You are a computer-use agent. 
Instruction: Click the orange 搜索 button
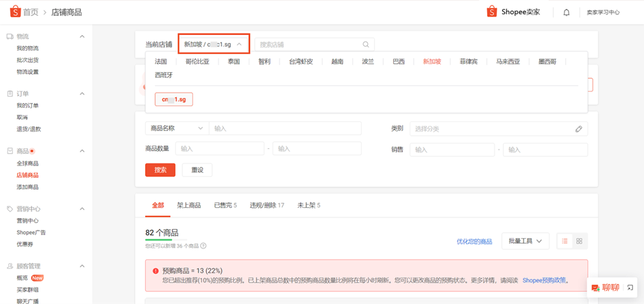click(160, 170)
